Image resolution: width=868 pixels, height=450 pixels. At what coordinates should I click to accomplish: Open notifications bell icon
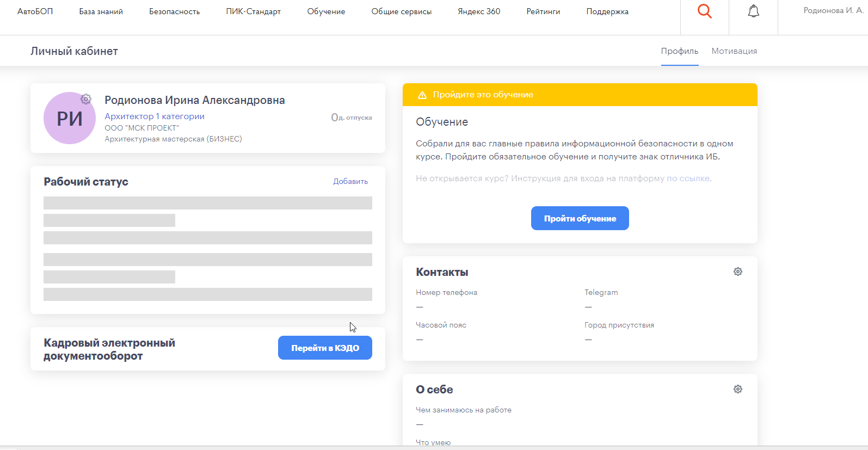[x=753, y=11]
